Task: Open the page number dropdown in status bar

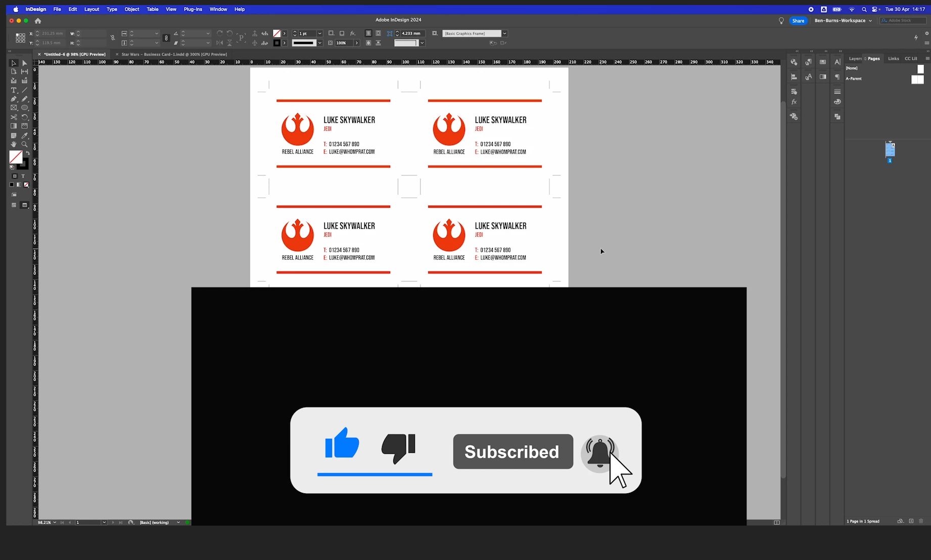Action: click(104, 523)
